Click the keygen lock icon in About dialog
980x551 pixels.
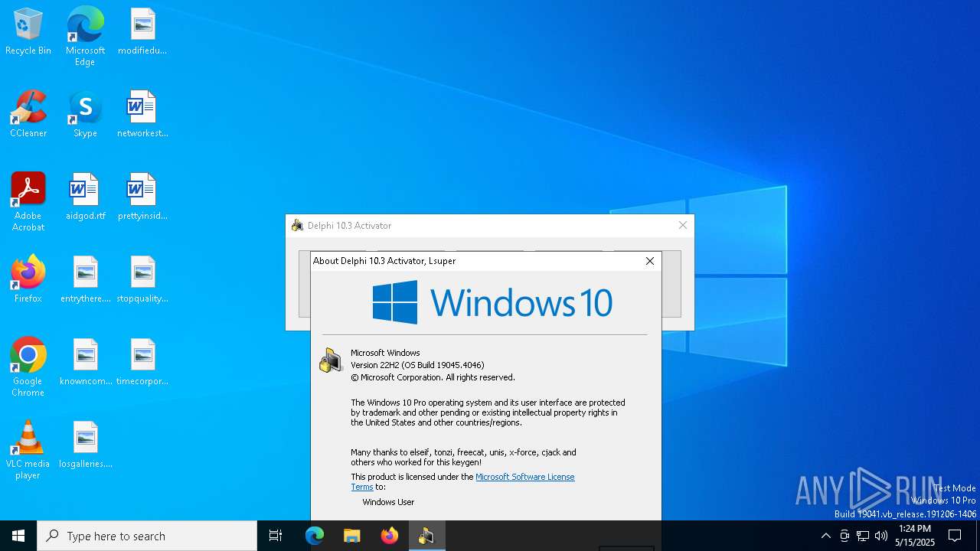coord(331,360)
